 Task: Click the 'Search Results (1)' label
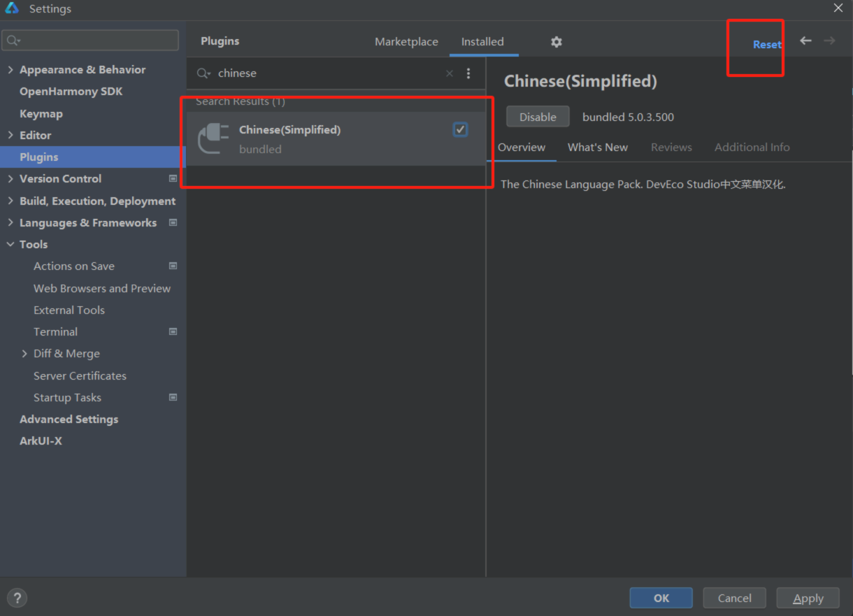click(x=241, y=101)
